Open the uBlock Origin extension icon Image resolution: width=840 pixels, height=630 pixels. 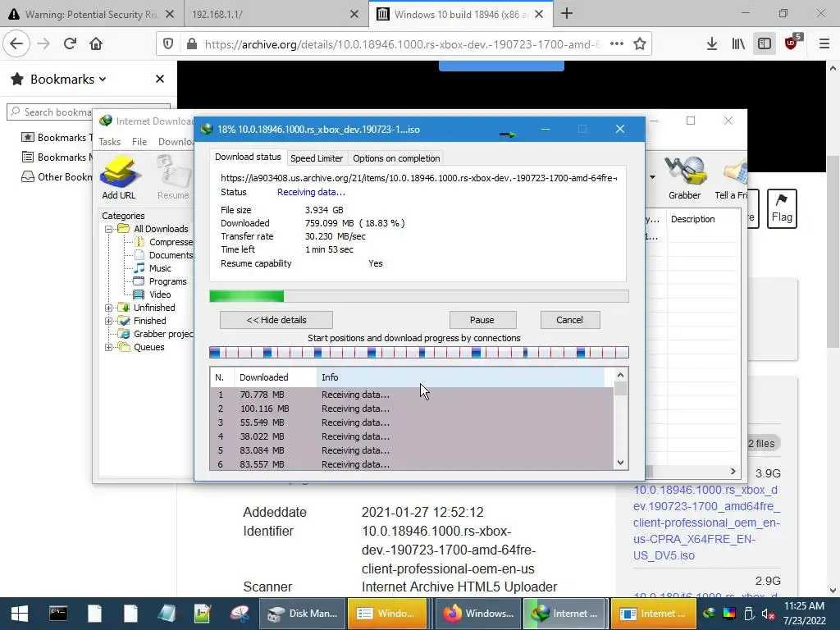pyautogui.click(x=792, y=43)
